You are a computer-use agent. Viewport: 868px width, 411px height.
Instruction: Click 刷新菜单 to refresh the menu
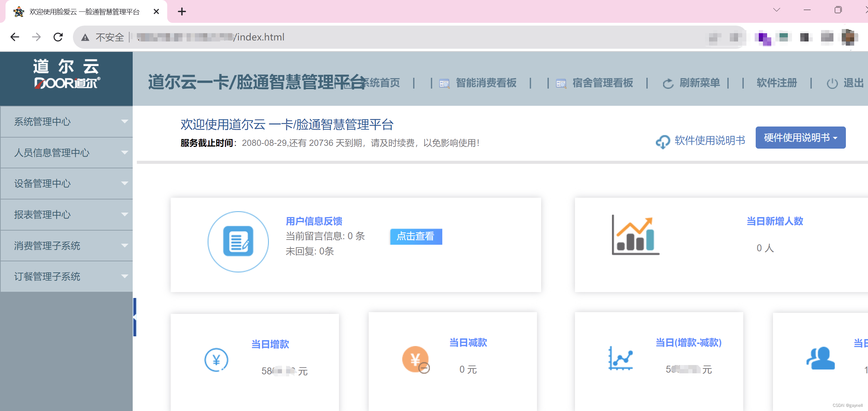[x=700, y=83]
